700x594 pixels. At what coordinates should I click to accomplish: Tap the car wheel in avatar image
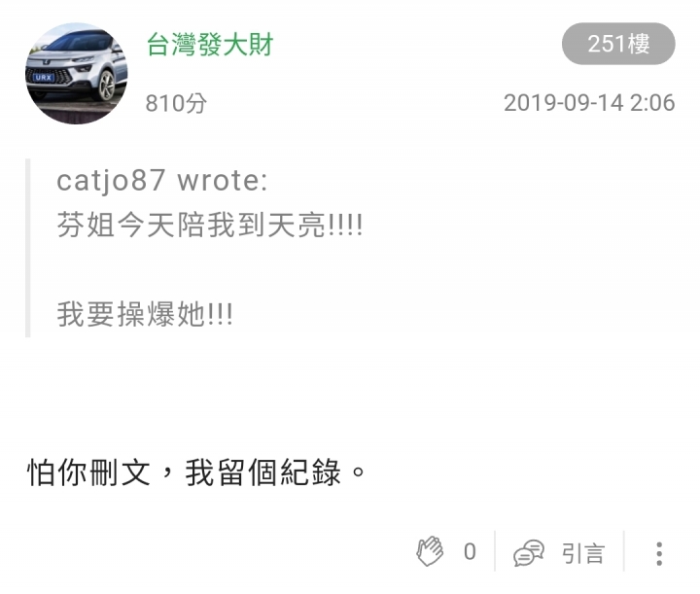pyautogui.click(x=106, y=85)
